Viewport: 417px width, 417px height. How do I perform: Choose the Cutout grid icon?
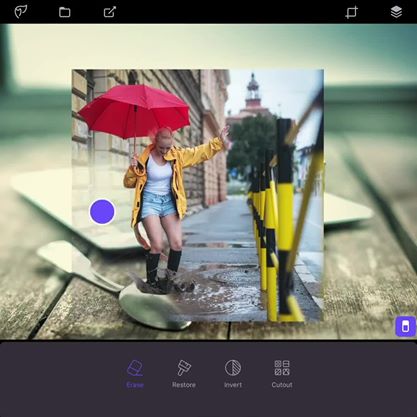point(282,368)
